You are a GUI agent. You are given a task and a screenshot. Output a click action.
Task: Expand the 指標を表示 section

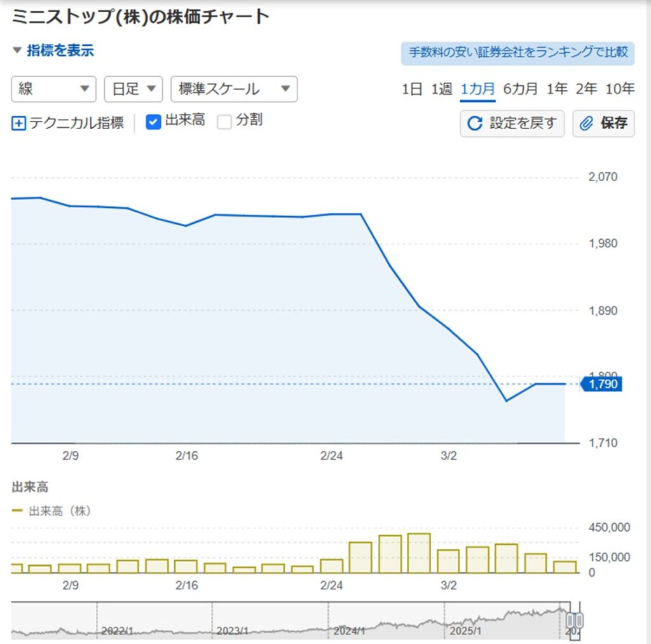pyautogui.click(x=53, y=51)
